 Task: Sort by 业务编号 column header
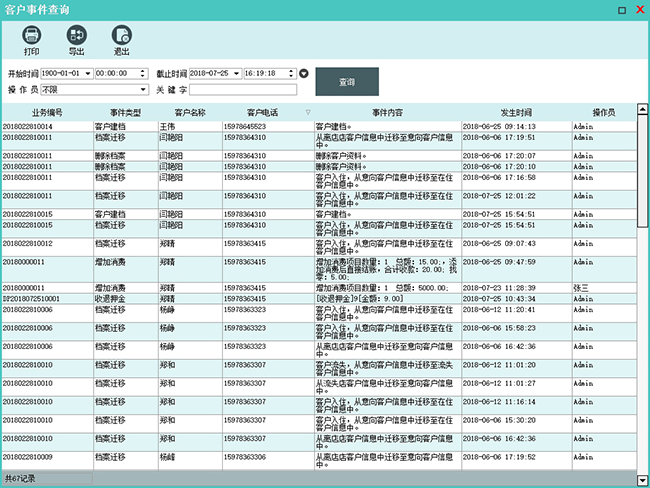tap(47, 112)
